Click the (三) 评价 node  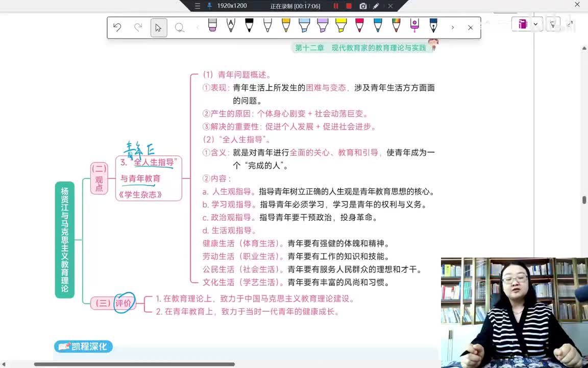113,303
